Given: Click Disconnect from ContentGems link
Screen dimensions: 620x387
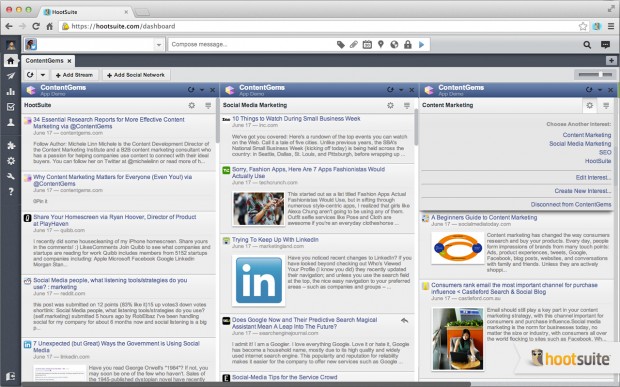Looking at the screenshot, I should point(571,204).
